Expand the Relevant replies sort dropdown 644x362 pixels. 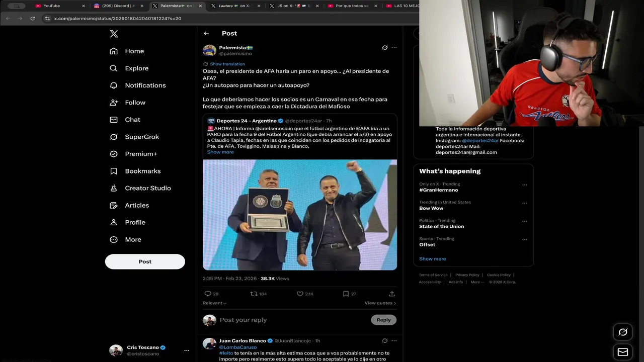click(214, 303)
